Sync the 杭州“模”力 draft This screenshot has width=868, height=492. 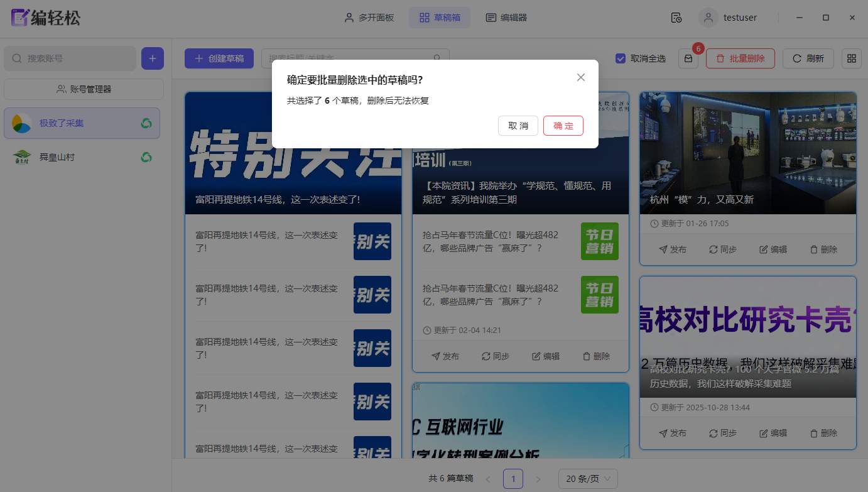[x=723, y=249]
